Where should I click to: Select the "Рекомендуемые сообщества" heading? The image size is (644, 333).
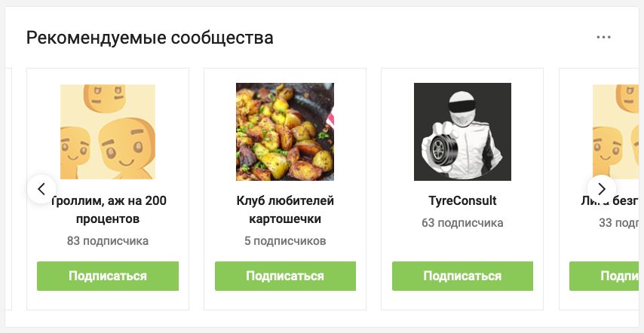tap(149, 38)
